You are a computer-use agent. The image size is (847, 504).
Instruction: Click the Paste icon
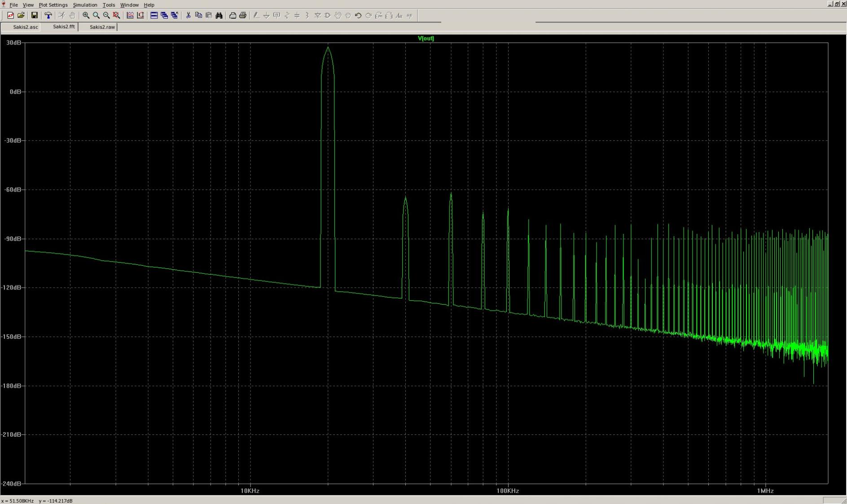tap(209, 16)
